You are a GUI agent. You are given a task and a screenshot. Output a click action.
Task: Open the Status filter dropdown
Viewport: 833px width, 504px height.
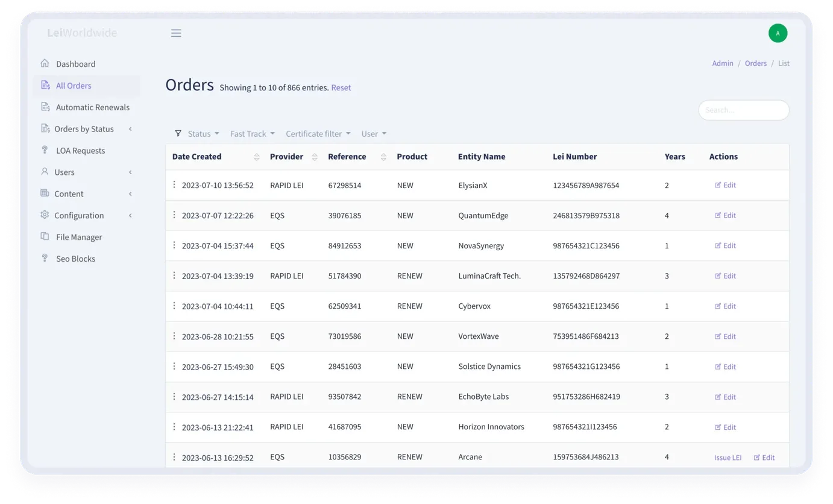[x=203, y=134]
